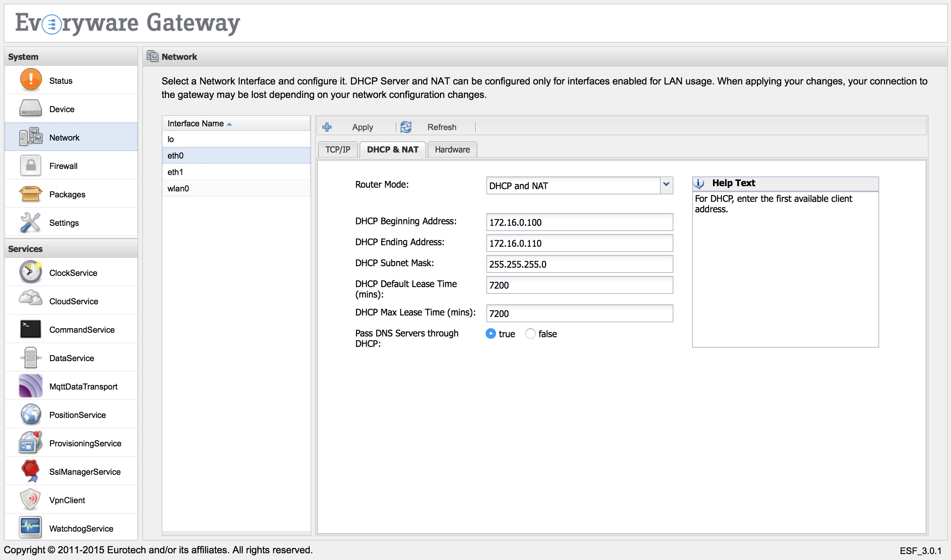The height and width of the screenshot is (560, 951).
Task: Open the VpnClient label
Action: coord(67,500)
